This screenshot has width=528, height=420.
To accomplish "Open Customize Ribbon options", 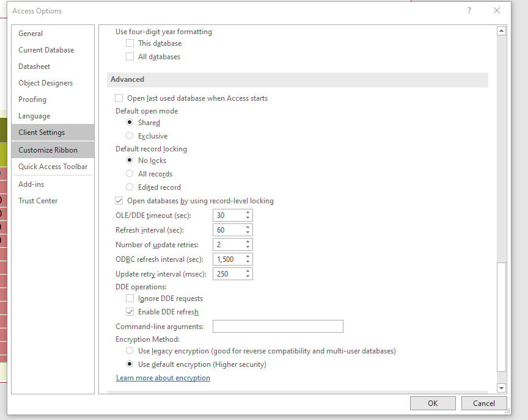I will click(x=53, y=150).
